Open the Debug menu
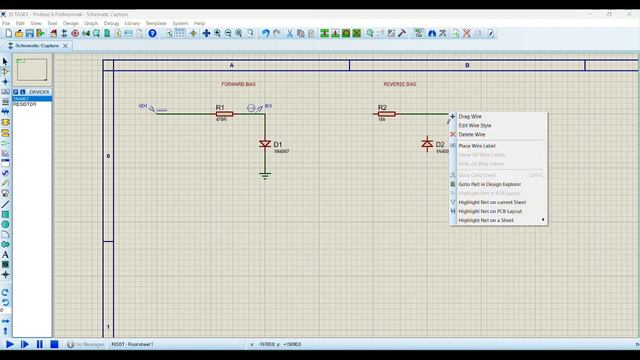The width and height of the screenshot is (640, 360). pyautogui.click(x=111, y=23)
